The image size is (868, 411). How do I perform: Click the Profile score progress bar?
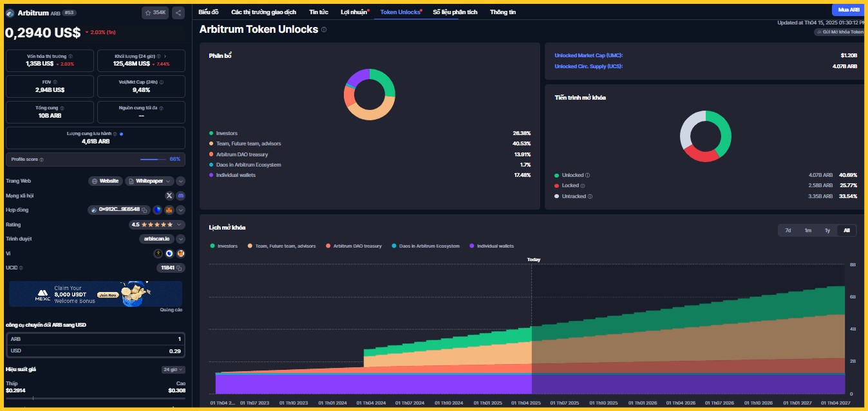153,159
